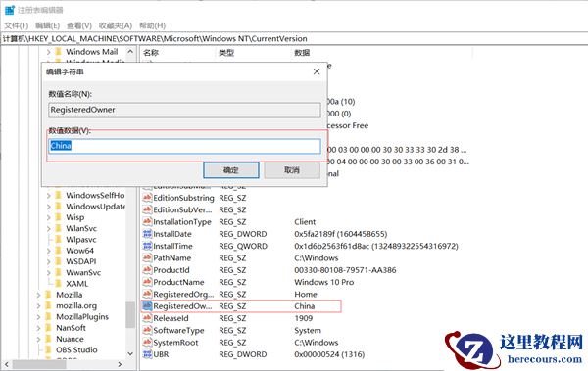
Task: Click the InstallationType string value icon
Action: point(147,222)
